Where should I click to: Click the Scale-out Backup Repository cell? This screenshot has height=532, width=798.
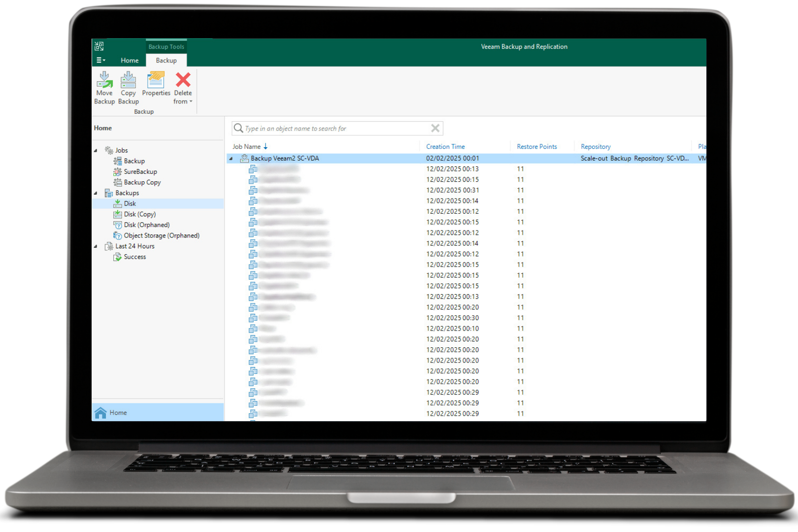[x=634, y=158]
